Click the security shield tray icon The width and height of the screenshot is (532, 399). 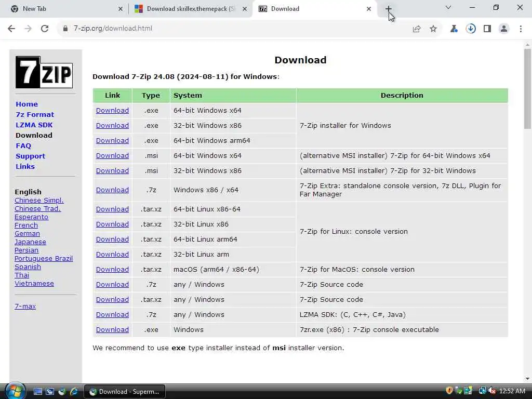(x=449, y=391)
